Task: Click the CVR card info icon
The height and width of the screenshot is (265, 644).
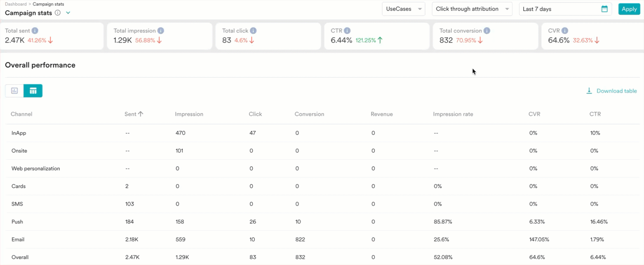Action: click(x=565, y=31)
